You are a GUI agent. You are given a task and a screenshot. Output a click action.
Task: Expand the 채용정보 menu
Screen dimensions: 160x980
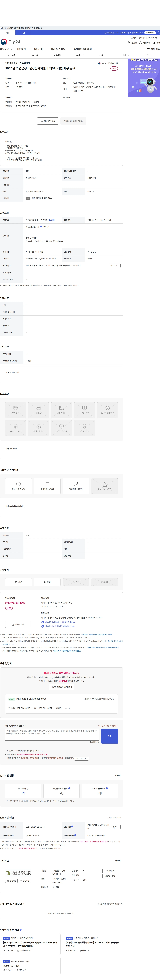(6, 49)
